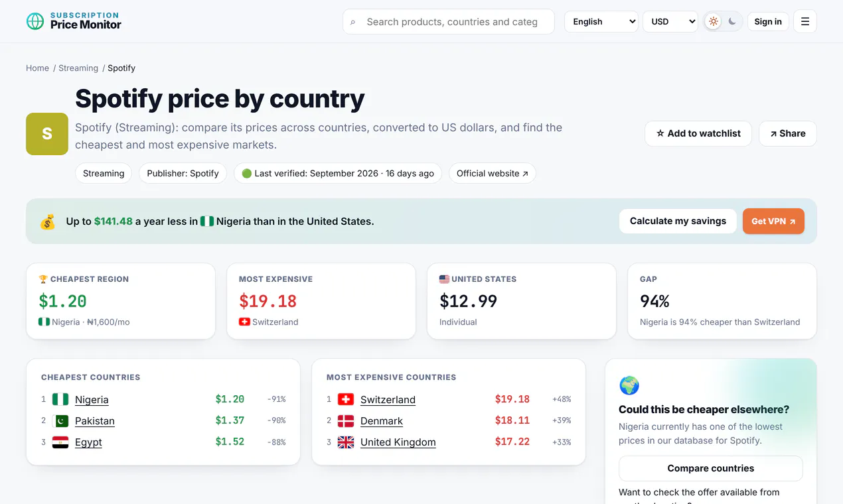Click the Nigeria flag in the savings banner

207,221
